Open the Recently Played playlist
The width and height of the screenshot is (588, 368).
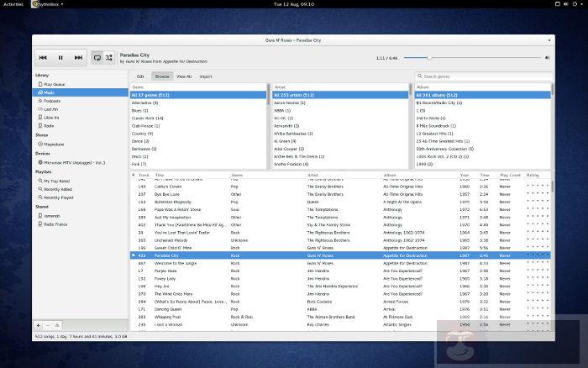pyautogui.click(x=80, y=197)
